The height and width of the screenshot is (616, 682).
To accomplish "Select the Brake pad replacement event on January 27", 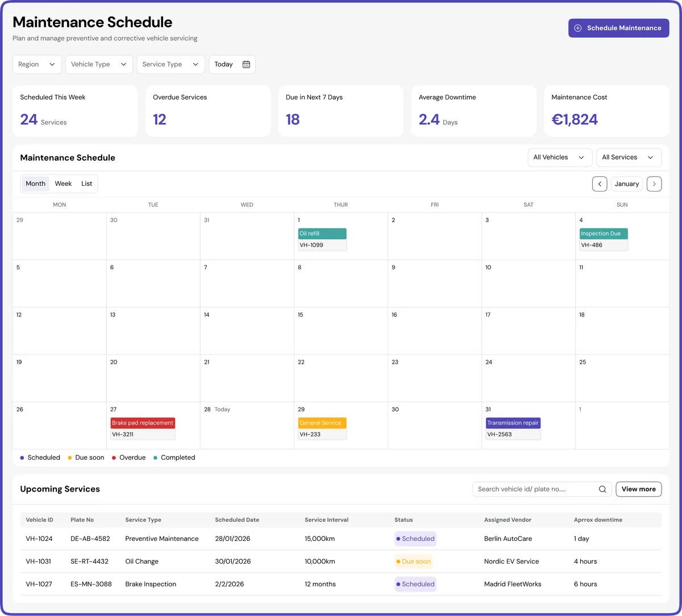I will pos(142,423).
